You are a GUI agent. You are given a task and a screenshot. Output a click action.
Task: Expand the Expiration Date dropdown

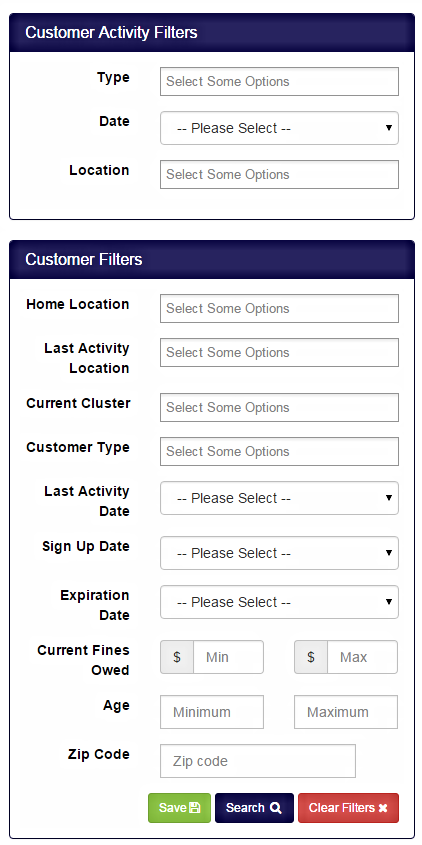(279, 602)
